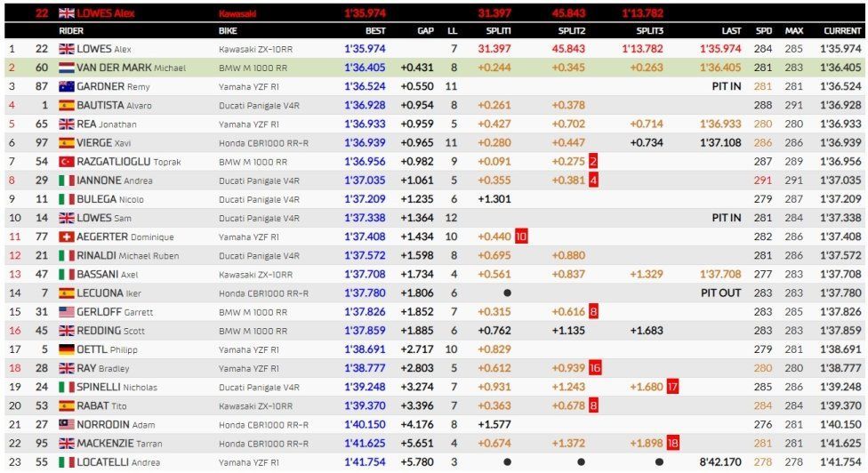
Task: Click the BIKE column header
Action: click(x=228, y=31)
